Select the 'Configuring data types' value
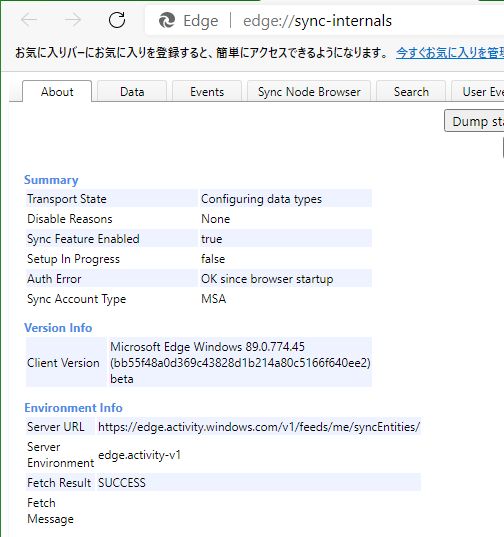The width and height of the screenshot is (504, 537). [261, 199]
